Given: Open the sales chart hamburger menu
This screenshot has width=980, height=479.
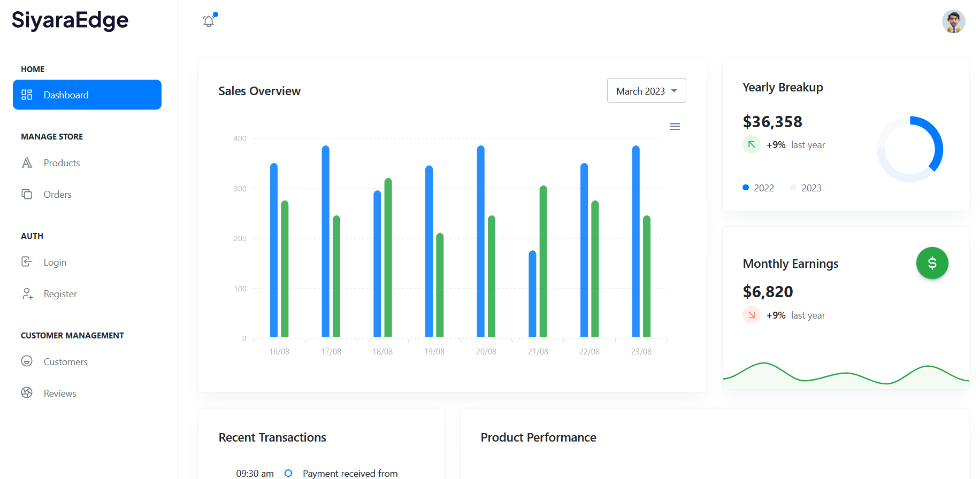Looking at the screenshot, I should point(675,127).
